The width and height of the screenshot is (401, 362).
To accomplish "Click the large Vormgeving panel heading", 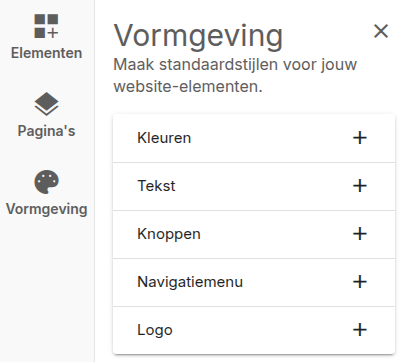I will (x=198, y=37).
